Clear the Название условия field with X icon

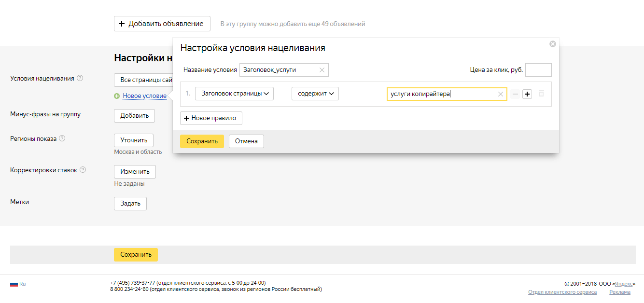click(x=322, y=70)
